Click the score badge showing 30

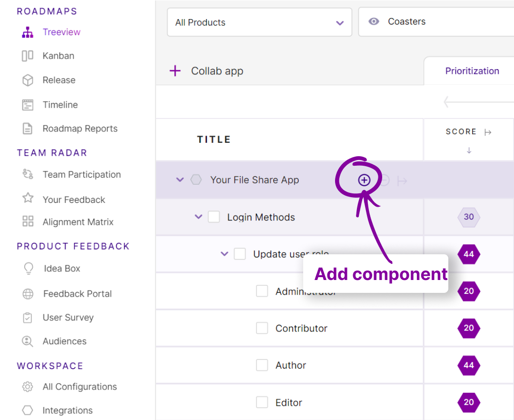pos(469,217)
